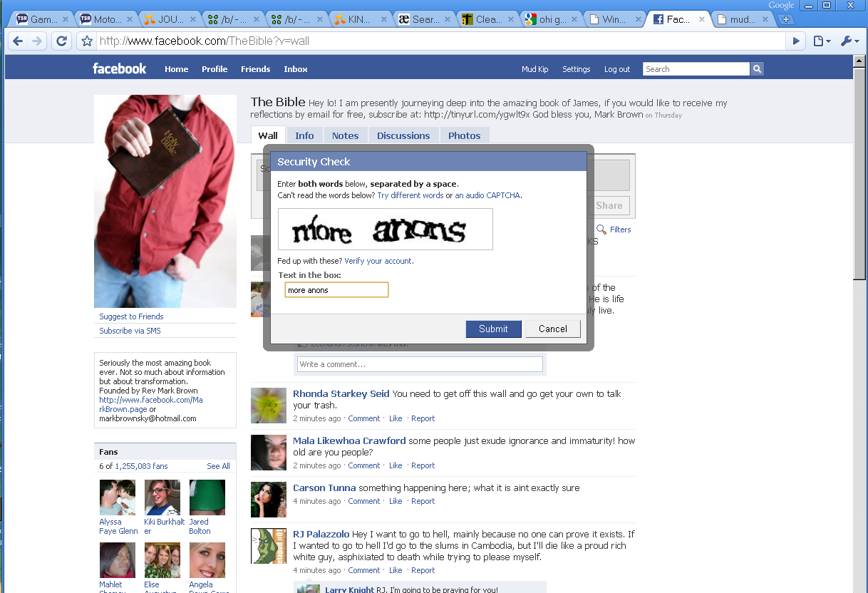Submit the Security Check

point(493,329)
